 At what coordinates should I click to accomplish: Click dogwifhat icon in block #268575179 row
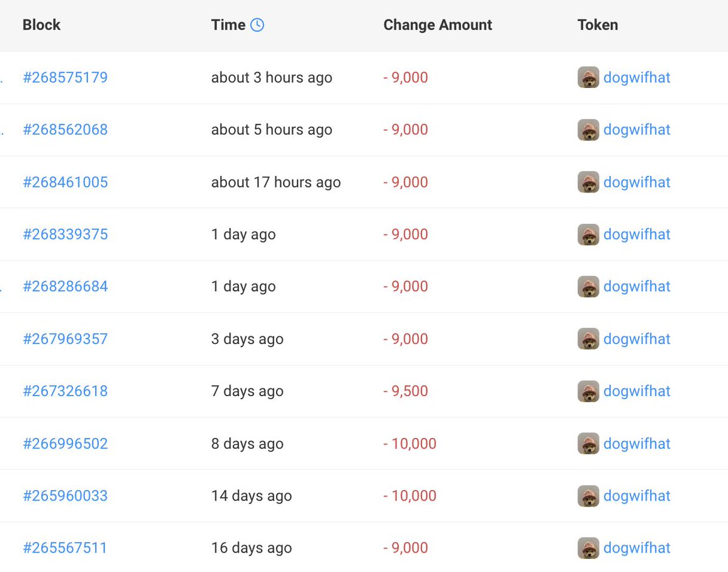click(588, 78)
